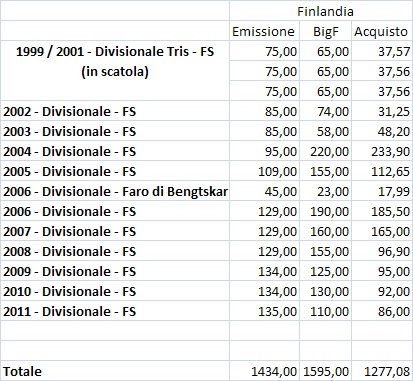The width and height of the screenshot is (413, 381).
Task: Click the Emissione column header
Action: 264,31
